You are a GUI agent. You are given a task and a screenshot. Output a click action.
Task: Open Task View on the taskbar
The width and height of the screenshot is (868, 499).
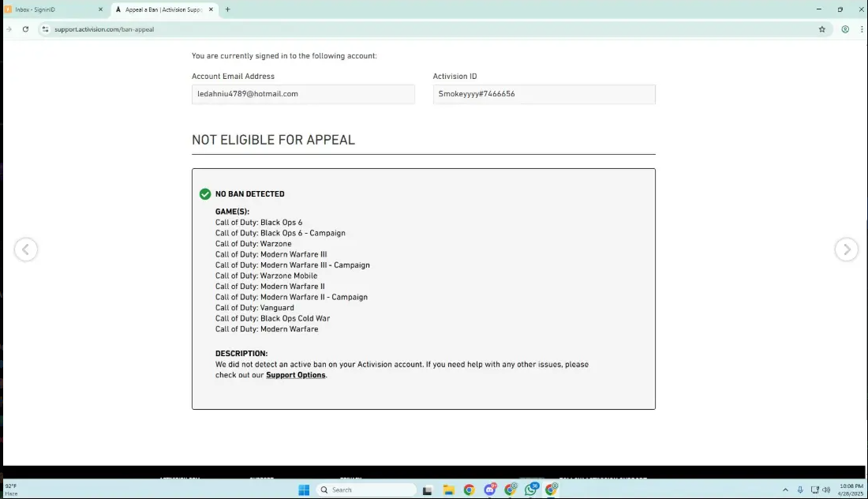coord(428,490)
